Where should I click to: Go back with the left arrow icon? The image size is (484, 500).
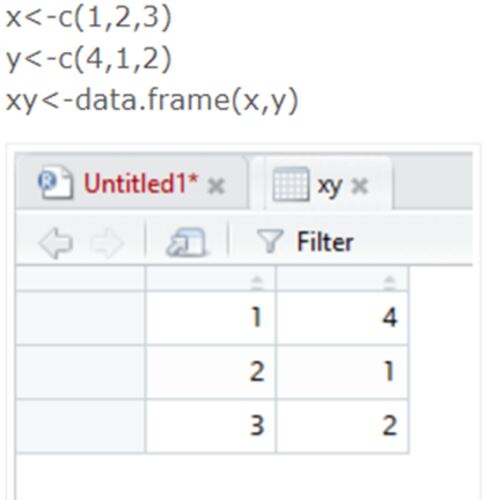[x=56, y=243]
